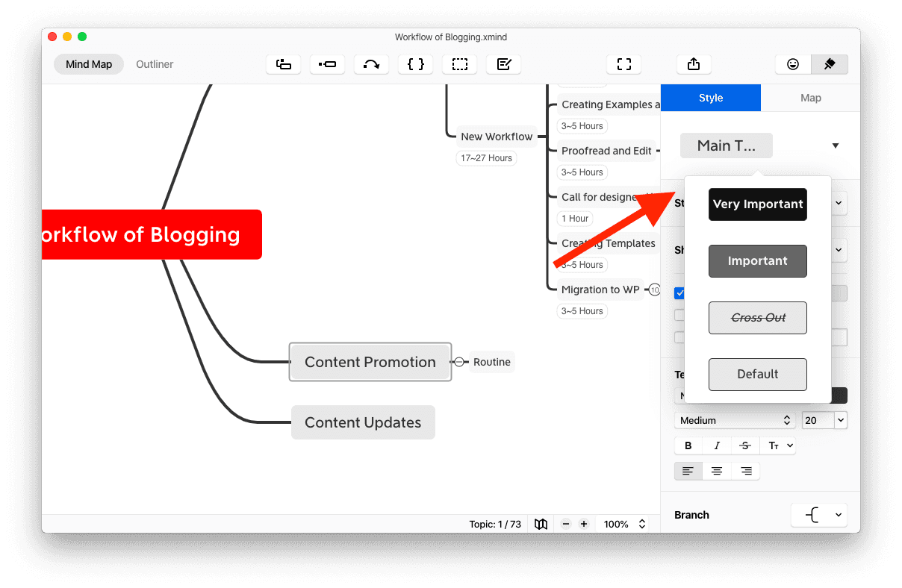
Task: Choose the Default style
Action: pos(758,375)
